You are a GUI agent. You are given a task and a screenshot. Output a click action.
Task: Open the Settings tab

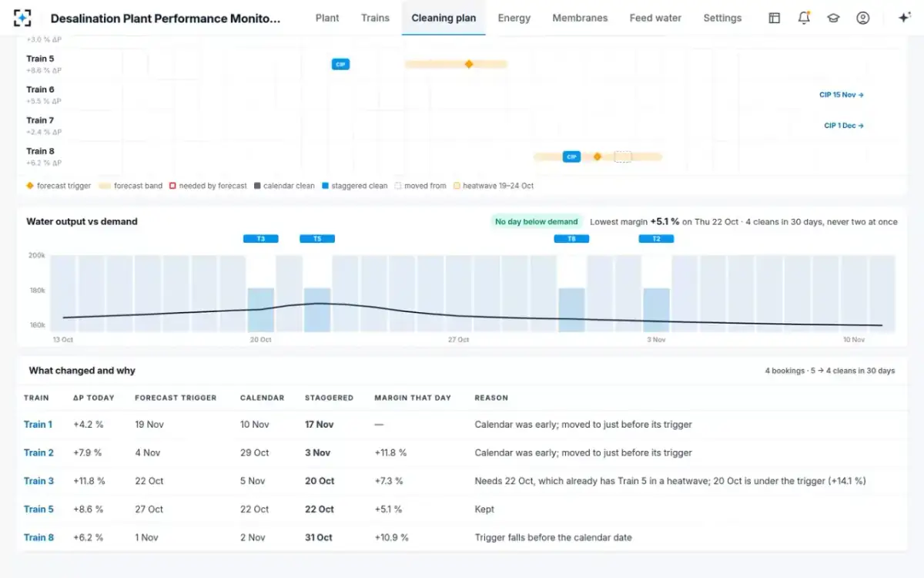pos(722,18)
